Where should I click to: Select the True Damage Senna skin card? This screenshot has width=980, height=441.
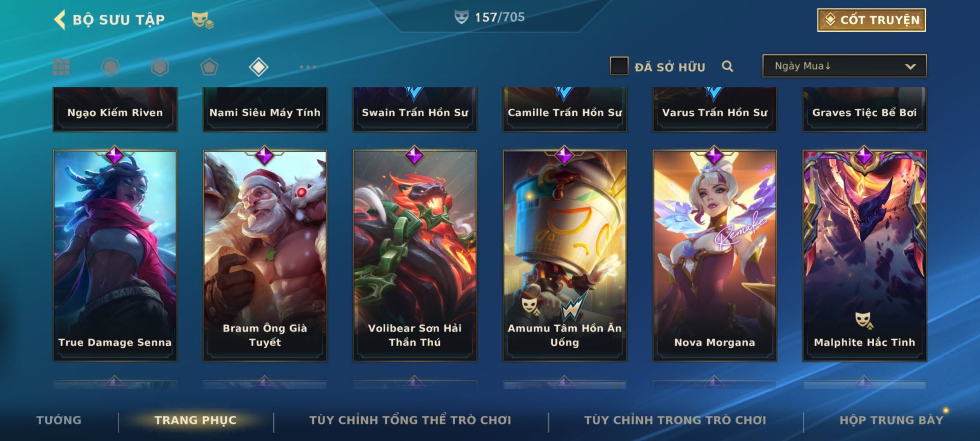click(115, 256)
